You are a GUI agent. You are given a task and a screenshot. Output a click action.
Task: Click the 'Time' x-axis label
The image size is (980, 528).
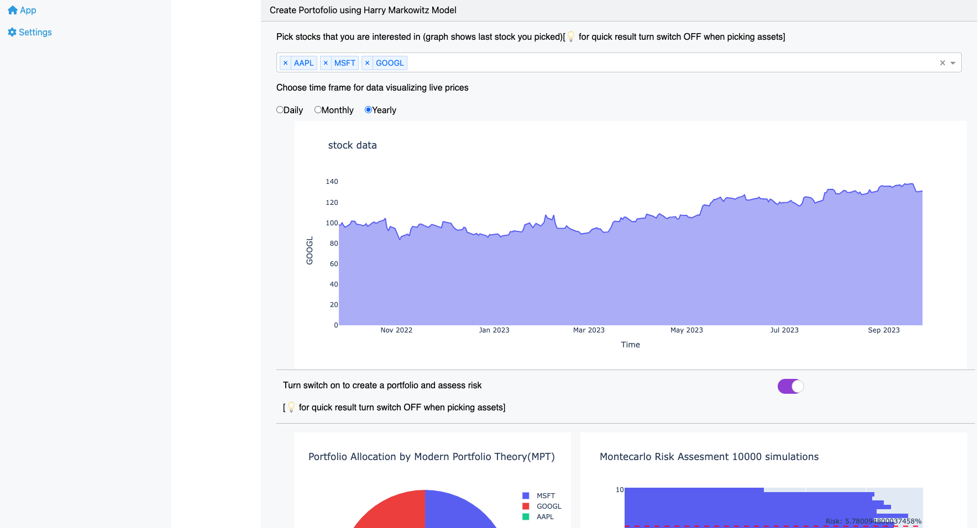tap(631, 345)
